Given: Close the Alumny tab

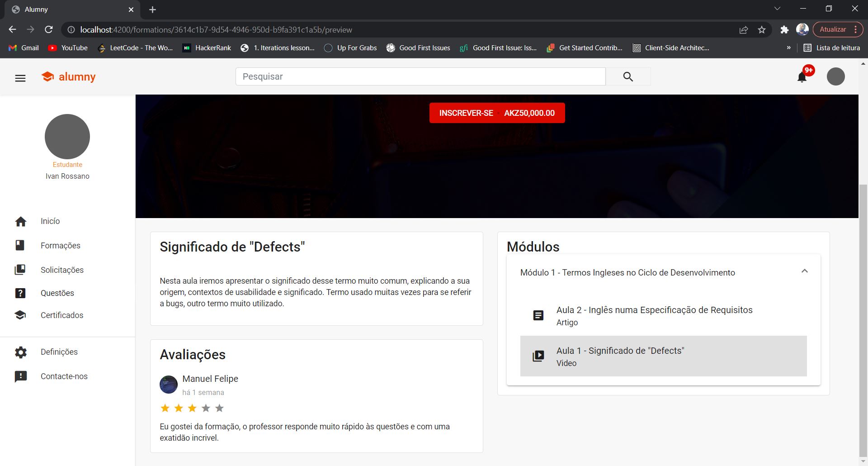Looking at the screenshot, I should point(131,10).
